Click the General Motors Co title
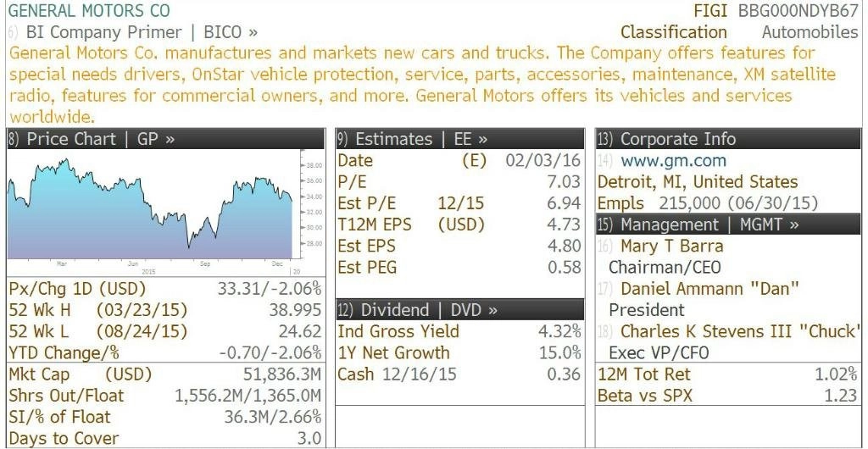Image resolution: width=868 pixels, height=449 pixels. click(90, 10)
